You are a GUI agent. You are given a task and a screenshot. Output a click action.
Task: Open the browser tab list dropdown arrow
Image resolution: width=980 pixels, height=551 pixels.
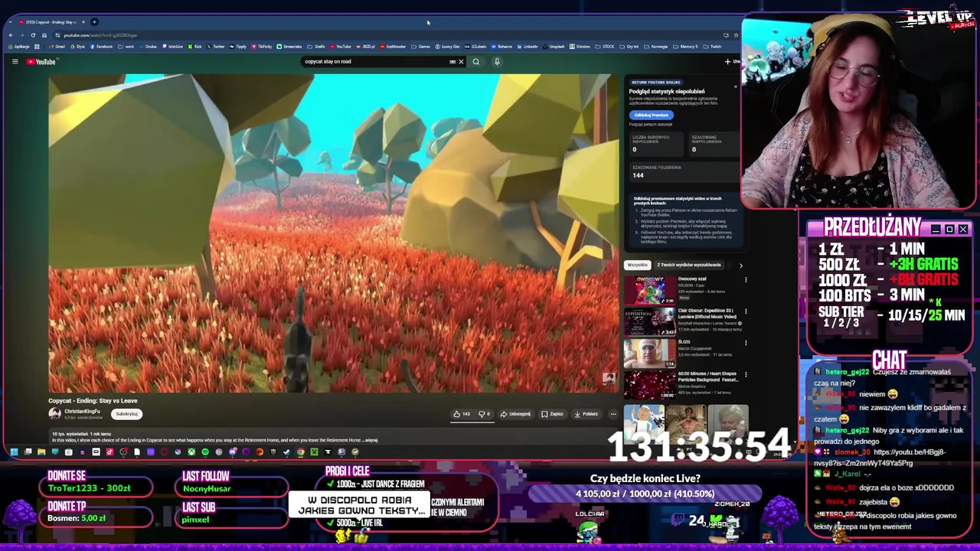tap(10, 21)
